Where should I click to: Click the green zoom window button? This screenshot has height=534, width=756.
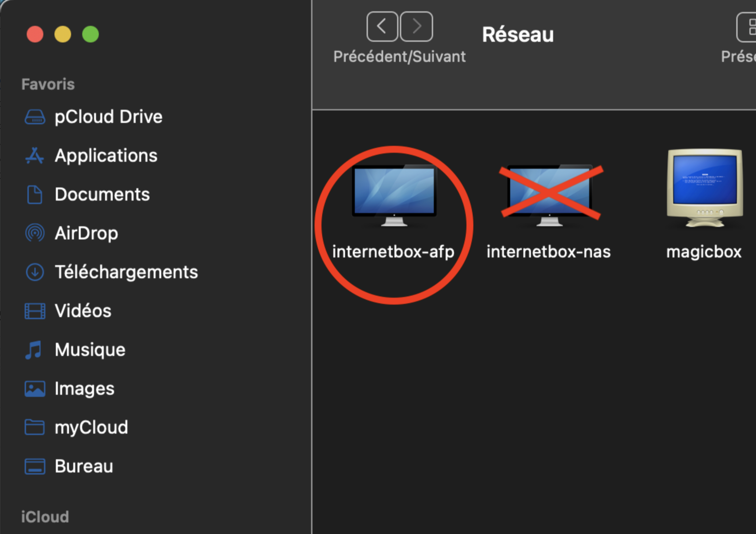pos(91,34)
